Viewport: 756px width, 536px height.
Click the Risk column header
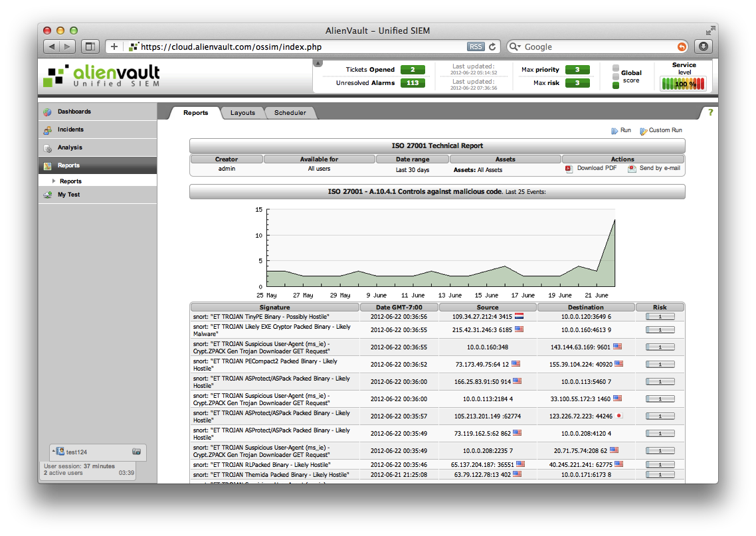click(x=660, y=307)
